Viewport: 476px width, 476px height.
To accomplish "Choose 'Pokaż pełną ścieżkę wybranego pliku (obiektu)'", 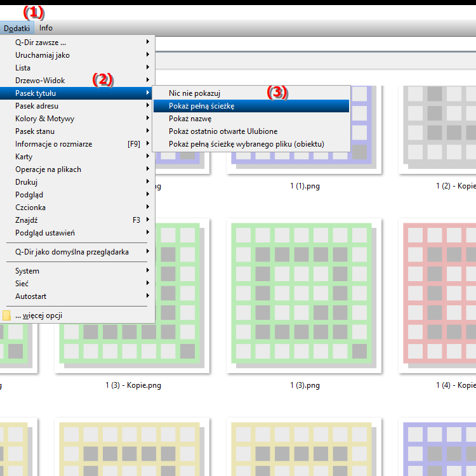I will (251, 144).
